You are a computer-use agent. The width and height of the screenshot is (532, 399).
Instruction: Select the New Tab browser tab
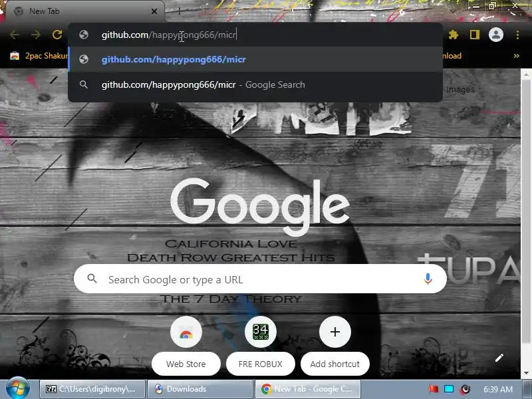point(85,11)
